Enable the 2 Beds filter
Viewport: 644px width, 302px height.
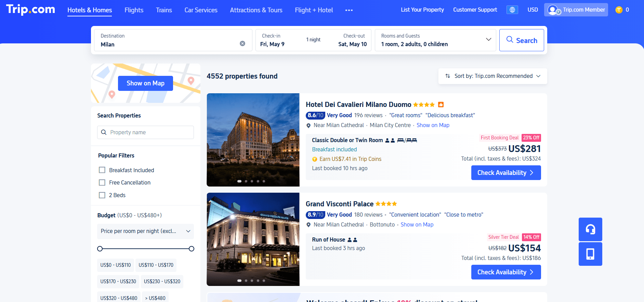102,195
